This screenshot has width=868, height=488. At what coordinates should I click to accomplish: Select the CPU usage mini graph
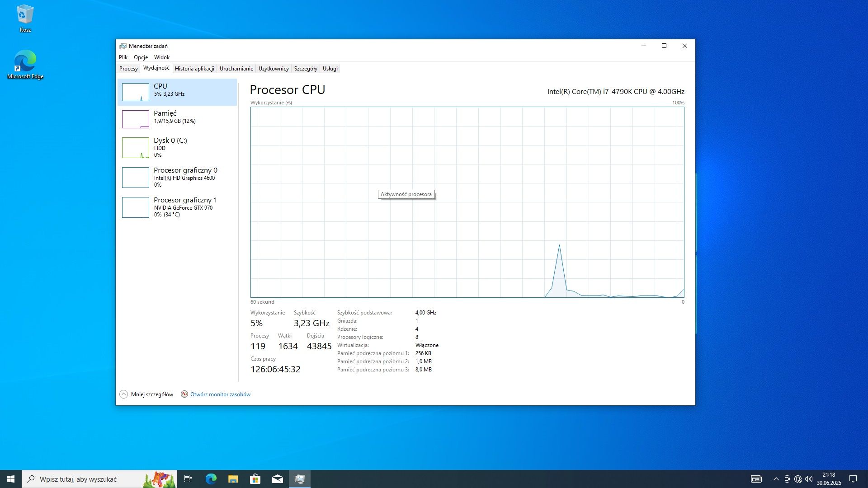[135, 92]
